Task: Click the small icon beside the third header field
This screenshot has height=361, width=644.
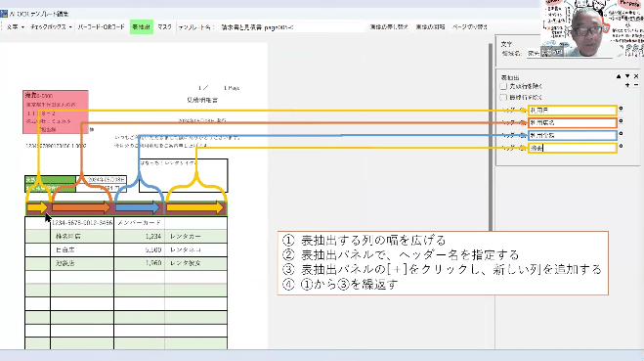Action: 621,134
